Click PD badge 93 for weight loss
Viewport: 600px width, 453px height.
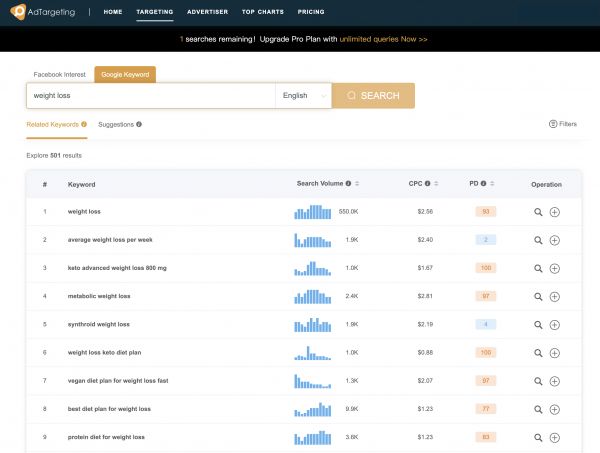click(486, 212)
